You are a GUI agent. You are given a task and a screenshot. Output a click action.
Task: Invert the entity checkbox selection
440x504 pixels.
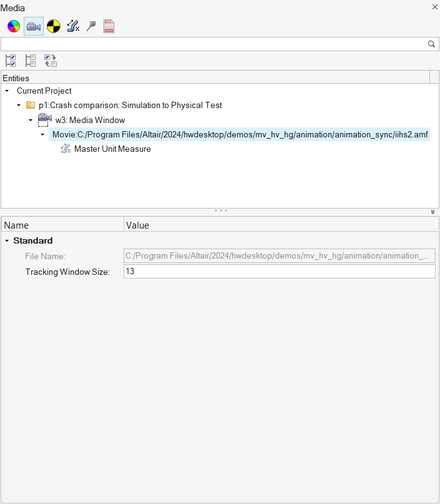pos(51,61)
